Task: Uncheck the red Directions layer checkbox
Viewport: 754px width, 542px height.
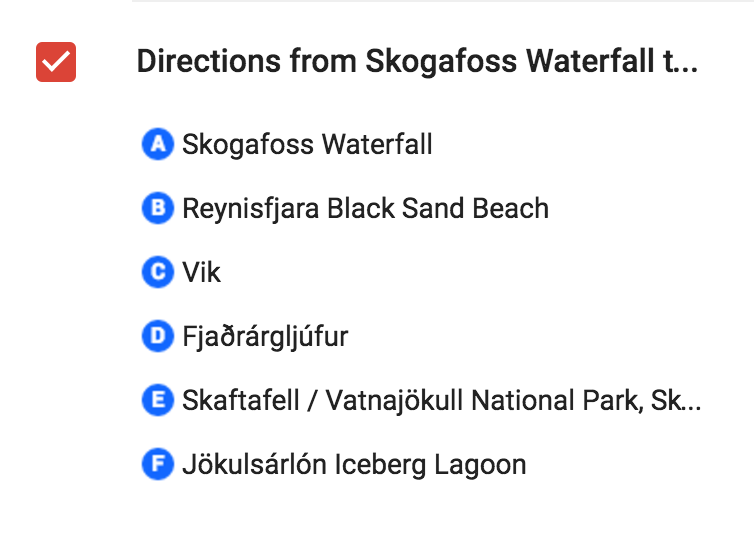Action: pyautogui.click(x=56, y=62)
